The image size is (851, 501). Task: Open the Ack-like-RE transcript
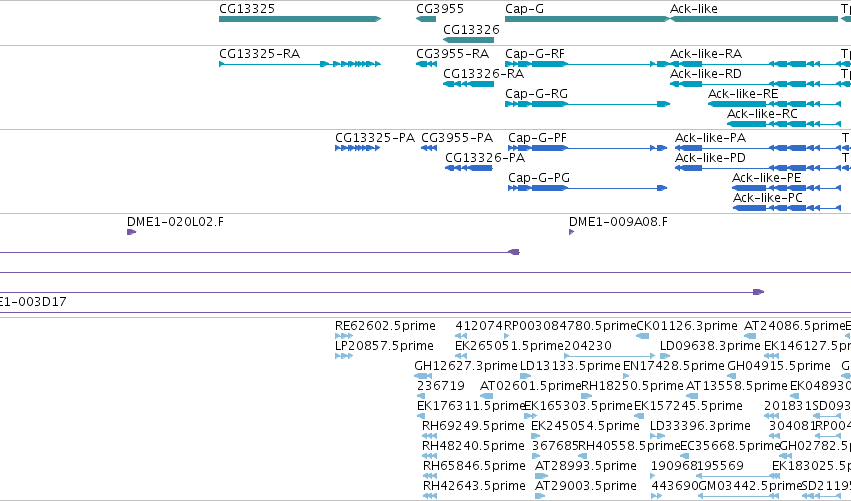coord(774,104)
